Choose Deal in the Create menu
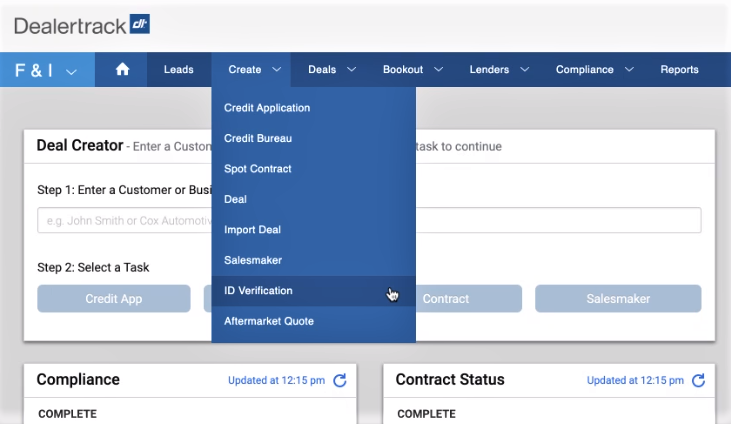Viewport: 731px width, 424px height. click(313, 199)
